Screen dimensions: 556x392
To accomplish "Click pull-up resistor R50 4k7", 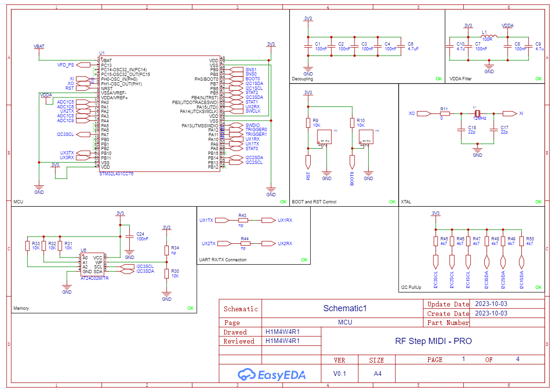I will [521, 241].
